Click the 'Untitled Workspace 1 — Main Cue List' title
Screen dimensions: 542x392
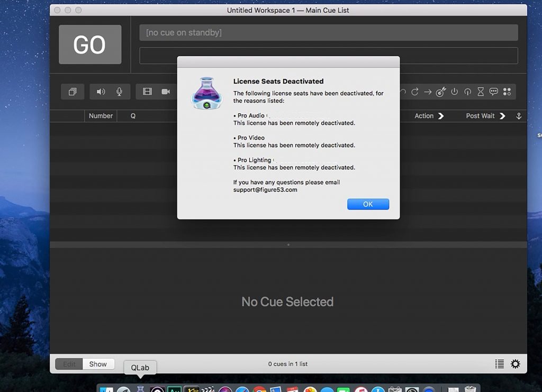point(288,11)
